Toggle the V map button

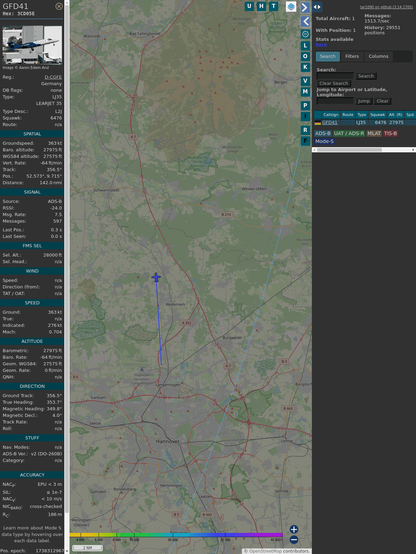pos(305,81)
